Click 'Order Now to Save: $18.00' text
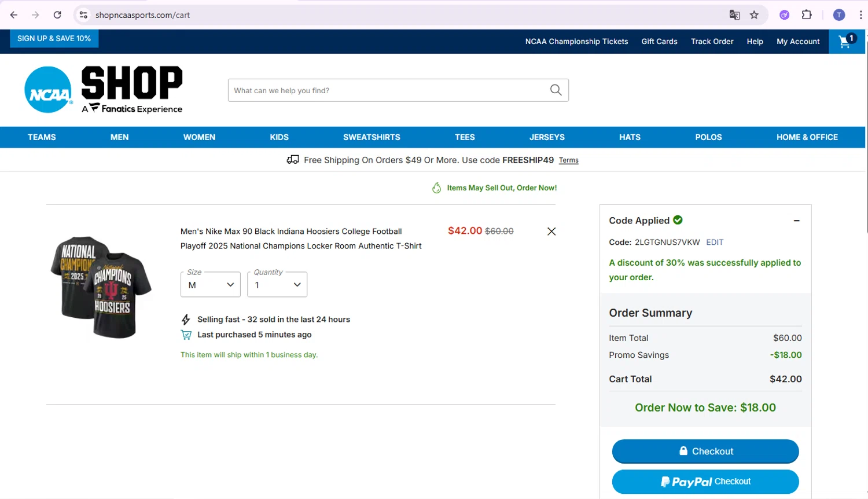868x499 pixels. pos(705,408)
